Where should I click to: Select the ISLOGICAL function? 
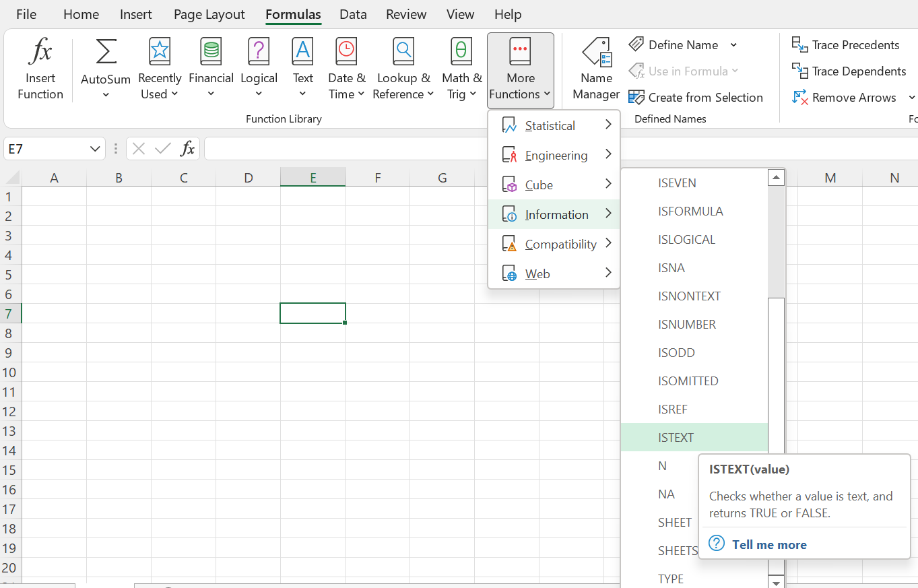(x=694, y=240)
